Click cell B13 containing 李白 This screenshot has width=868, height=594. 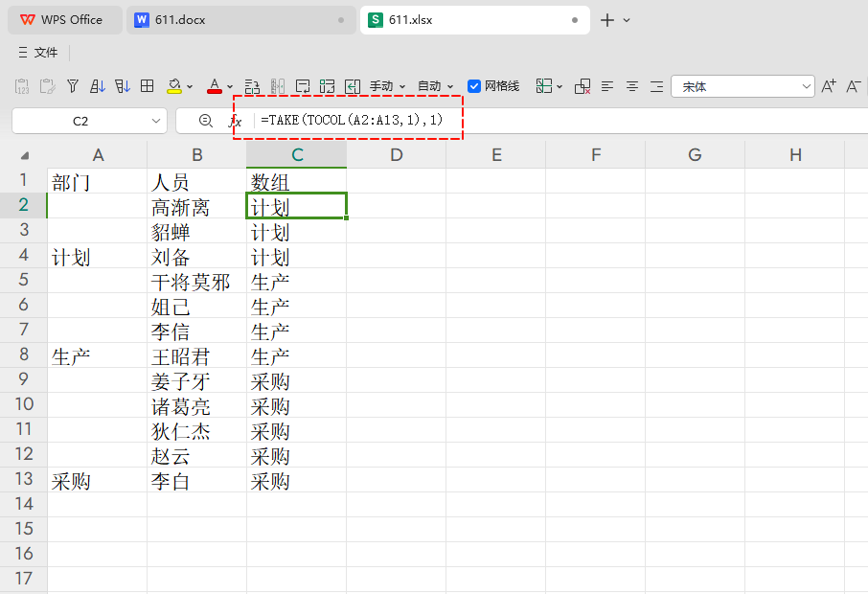(197, 480)
